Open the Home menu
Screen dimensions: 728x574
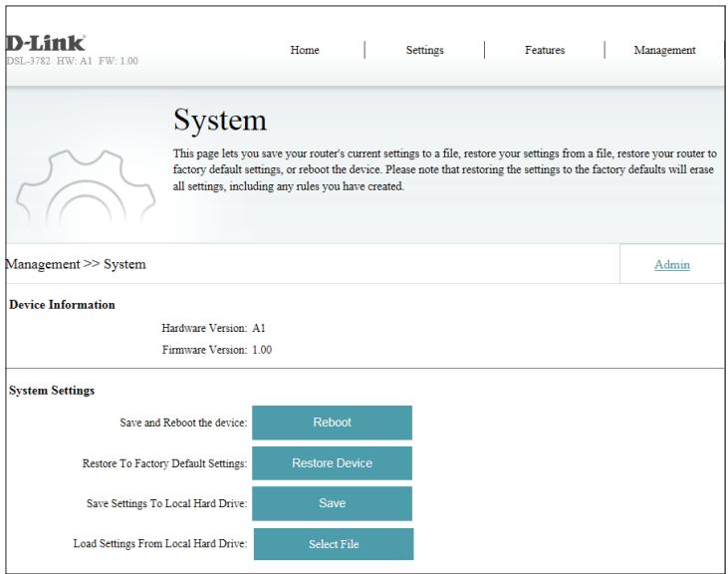point(305,50)
